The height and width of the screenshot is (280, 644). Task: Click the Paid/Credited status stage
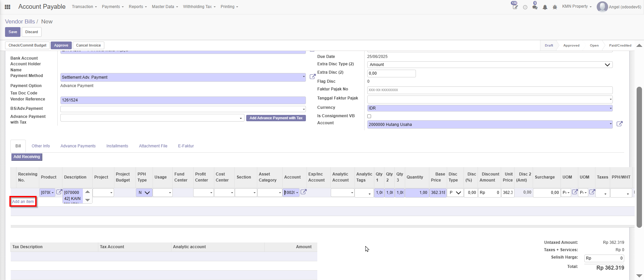tap(620, 46)
